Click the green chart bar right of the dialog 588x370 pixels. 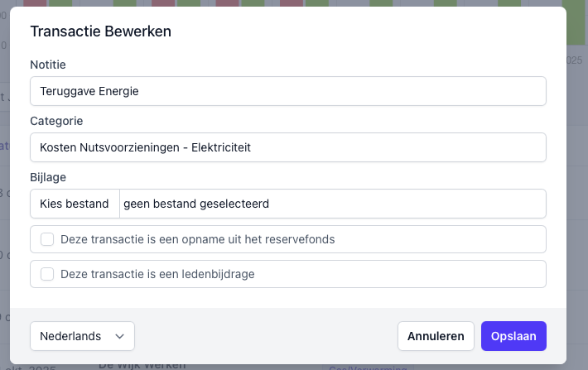(x=576, y=22)
